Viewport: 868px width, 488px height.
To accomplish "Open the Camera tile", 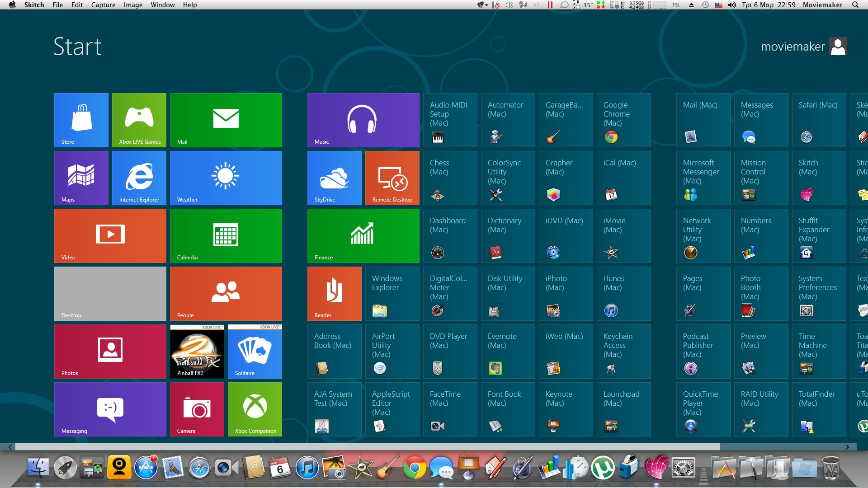I will click(x=197, y=409).
